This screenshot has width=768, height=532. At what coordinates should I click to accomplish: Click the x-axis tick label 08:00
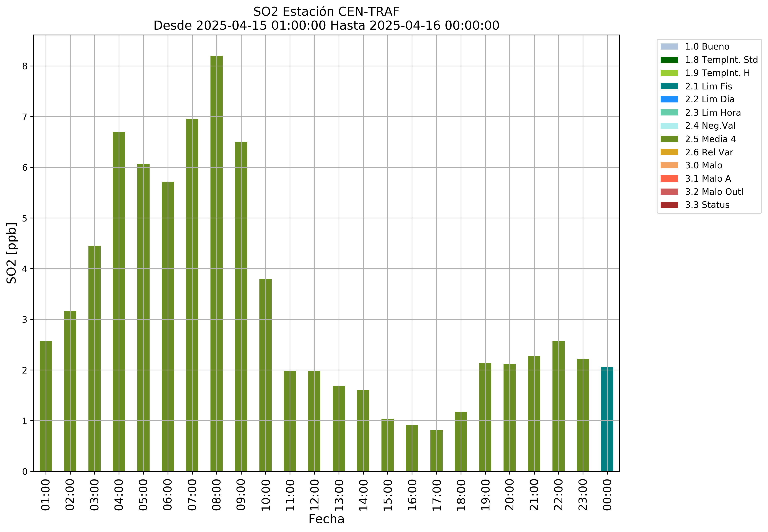pyautogui.click(x=217, y=495)
